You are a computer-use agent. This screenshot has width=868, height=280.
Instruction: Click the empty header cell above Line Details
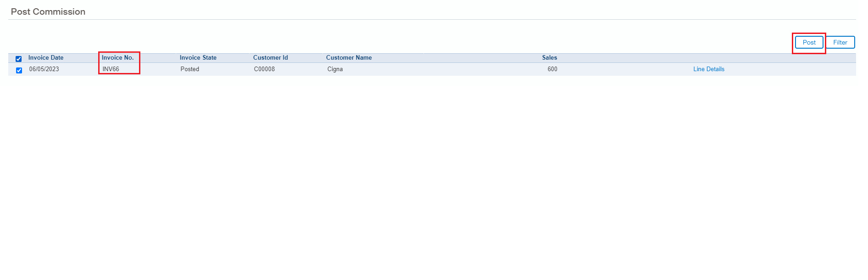[x=708, y=58]
